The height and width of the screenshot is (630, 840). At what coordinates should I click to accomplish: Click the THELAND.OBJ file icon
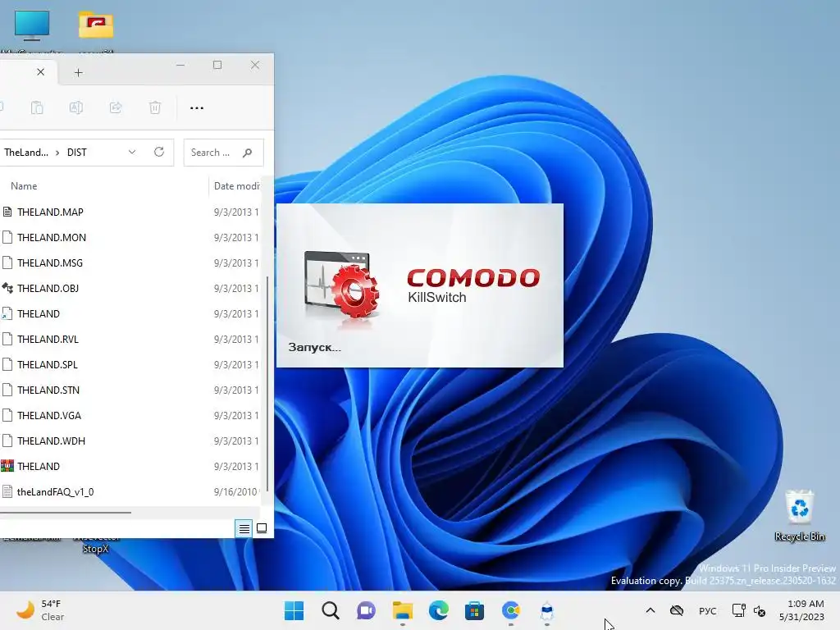click(x=7, y=288)
